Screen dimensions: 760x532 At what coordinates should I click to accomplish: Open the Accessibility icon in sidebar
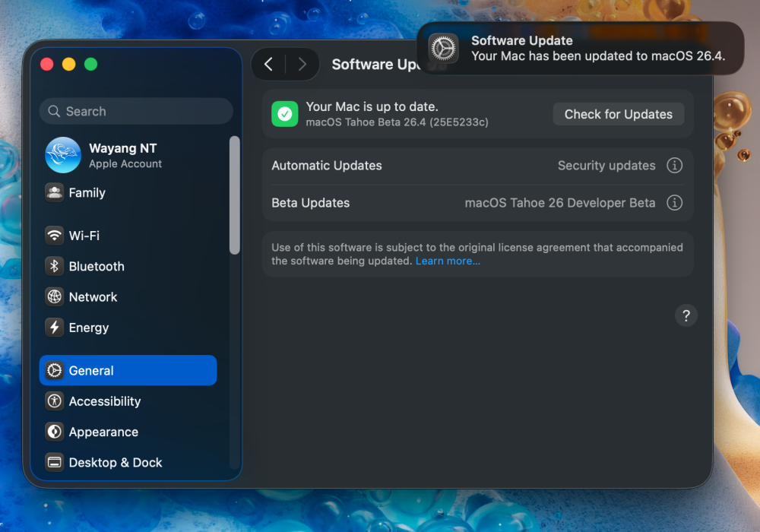54,401
